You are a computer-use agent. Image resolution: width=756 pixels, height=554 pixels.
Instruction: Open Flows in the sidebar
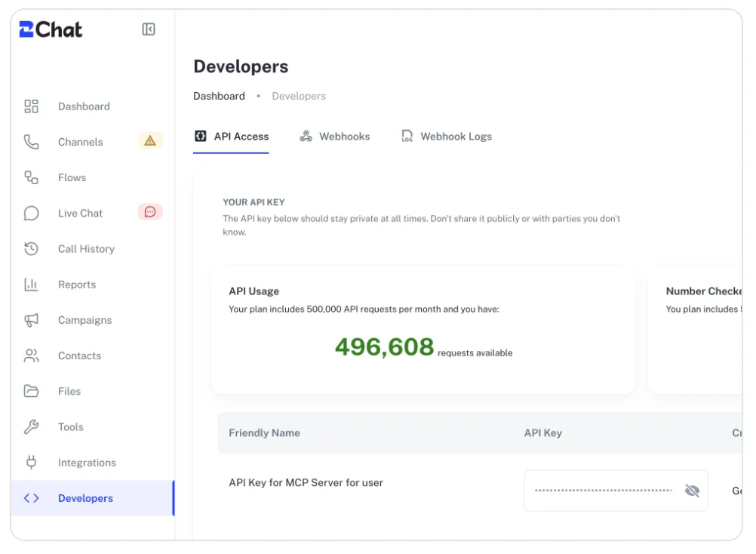[92, 177]
